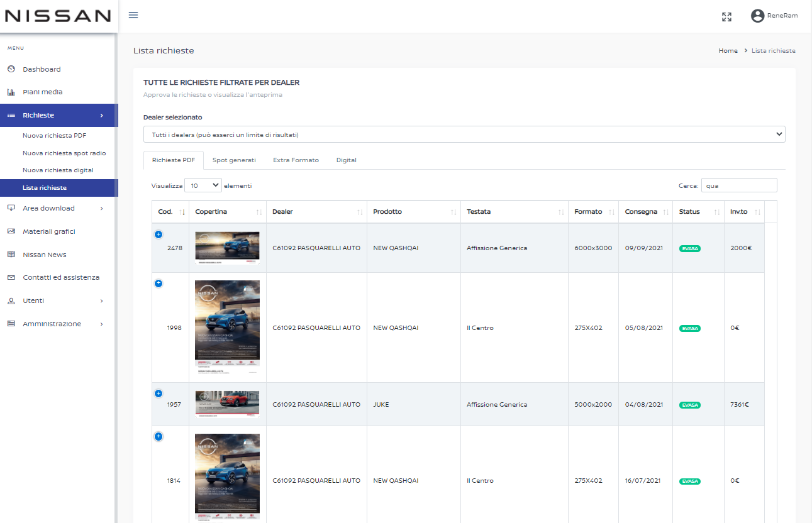Viewport: 812px width, 523px height.
Task: Click 'Affissione Generica' in row 2478
Action: [497, 248]
